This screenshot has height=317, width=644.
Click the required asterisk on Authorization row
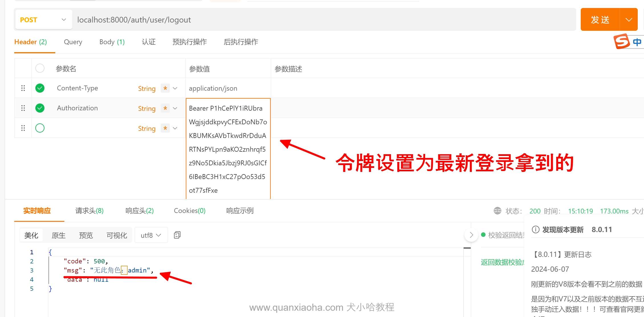pos(165,108)
